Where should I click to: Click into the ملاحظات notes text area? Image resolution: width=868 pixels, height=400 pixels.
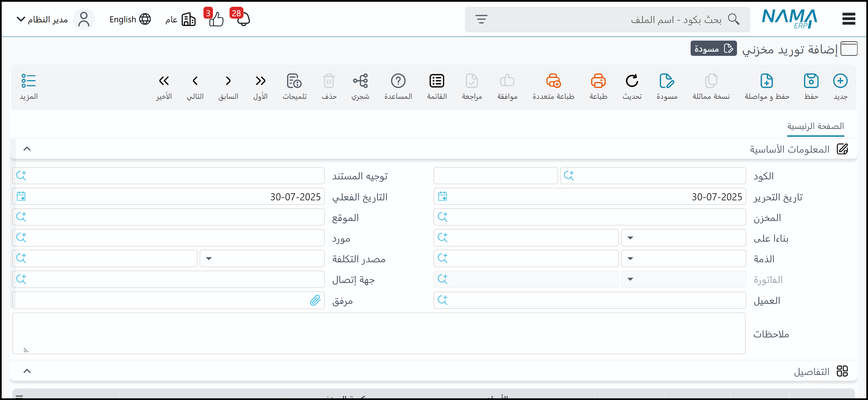pos(378,333)
